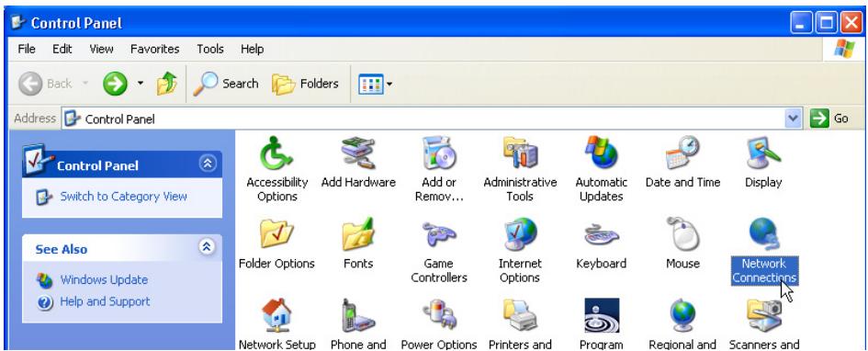Open the Program Updates icon
Screen dimensions: 868x351
[x=602, y=315]
